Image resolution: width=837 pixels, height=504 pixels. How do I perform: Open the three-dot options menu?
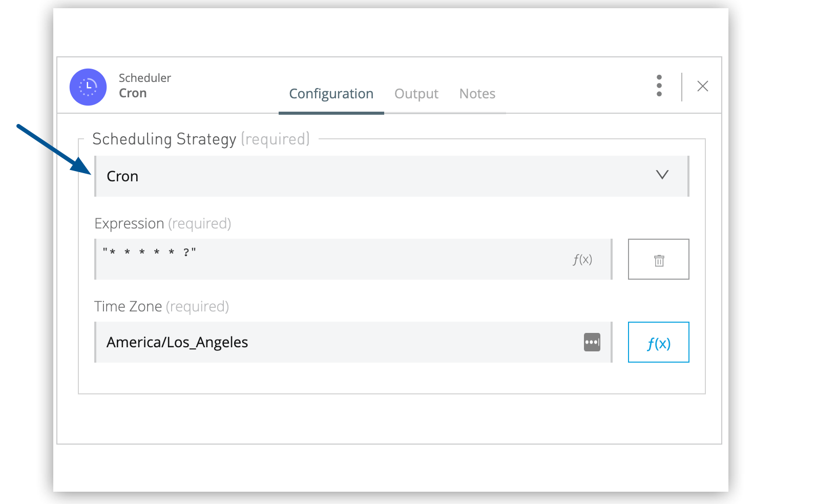click(659, 86)
